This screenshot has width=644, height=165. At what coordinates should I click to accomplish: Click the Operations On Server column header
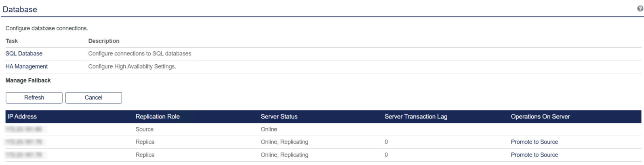coord(540,117)
